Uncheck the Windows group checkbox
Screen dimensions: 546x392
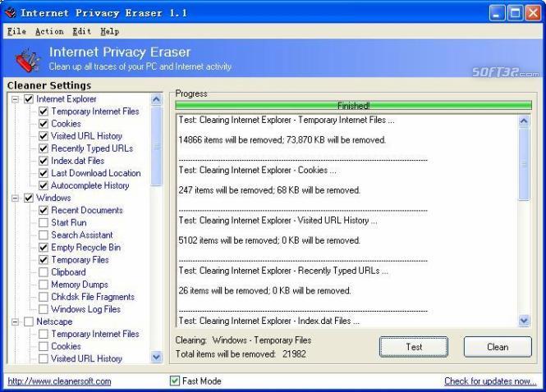tap(29, 198)
